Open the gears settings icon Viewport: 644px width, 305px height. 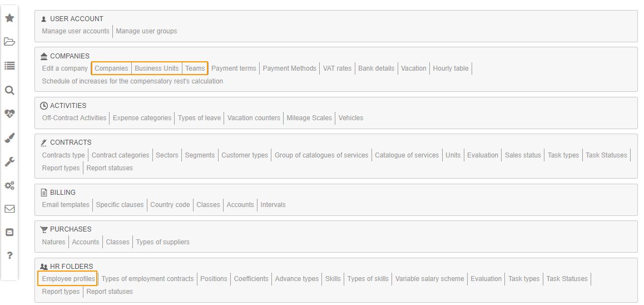click(9, 185)
